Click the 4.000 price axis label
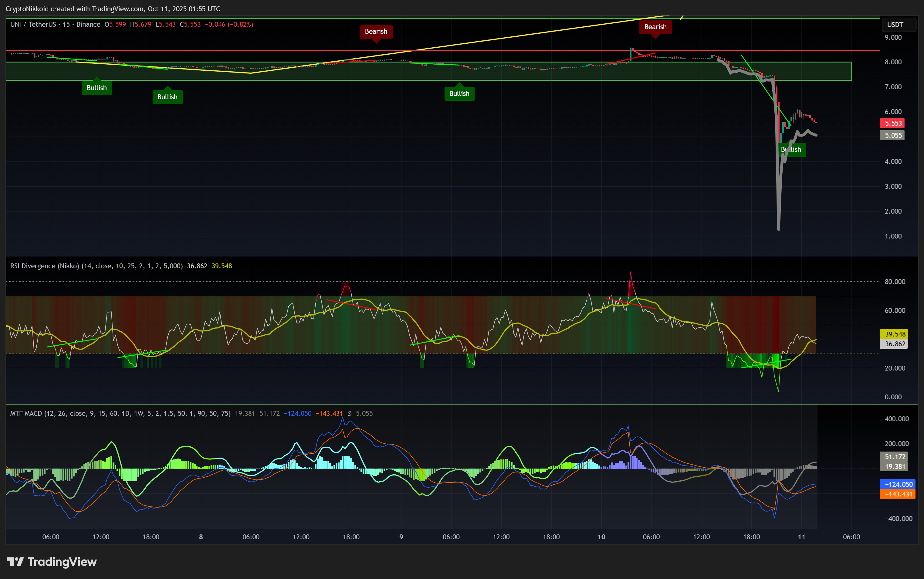 click(x=893, y=162)
